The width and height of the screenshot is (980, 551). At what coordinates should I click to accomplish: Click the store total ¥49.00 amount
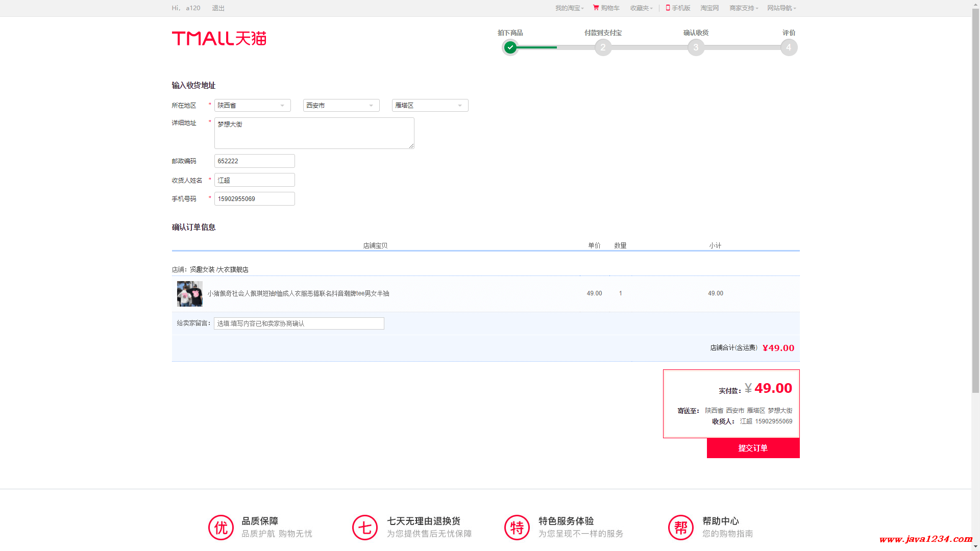coord(778,348)
